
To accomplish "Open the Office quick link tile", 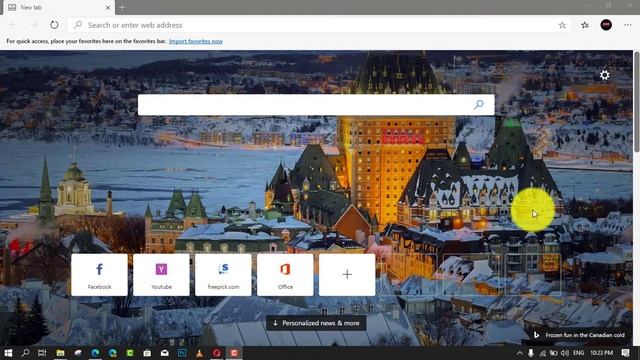I will (x=285, y=275).
